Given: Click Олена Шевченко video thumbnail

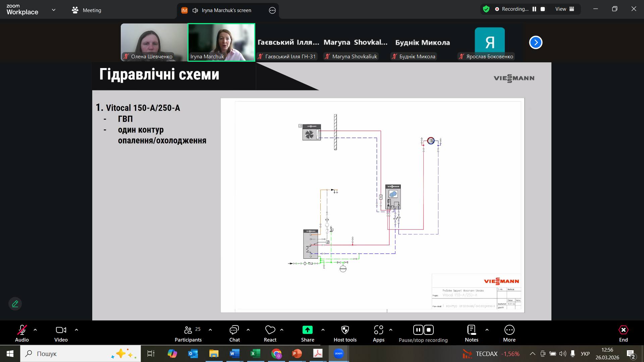Looking at the screenshot, I should pos(154,42).
